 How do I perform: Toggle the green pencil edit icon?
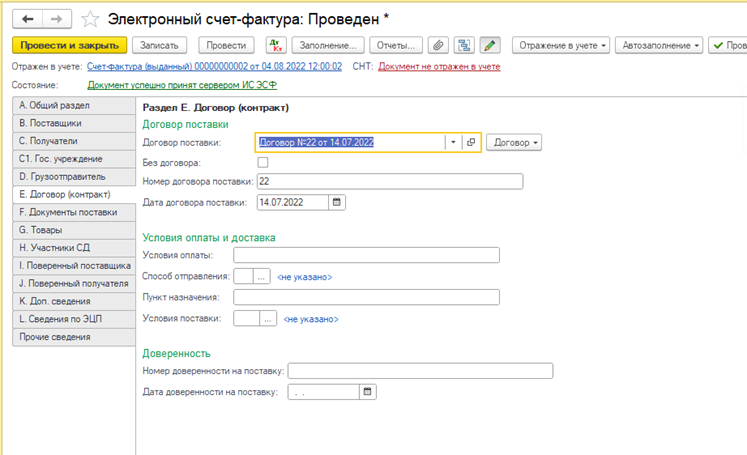[489, 45]
